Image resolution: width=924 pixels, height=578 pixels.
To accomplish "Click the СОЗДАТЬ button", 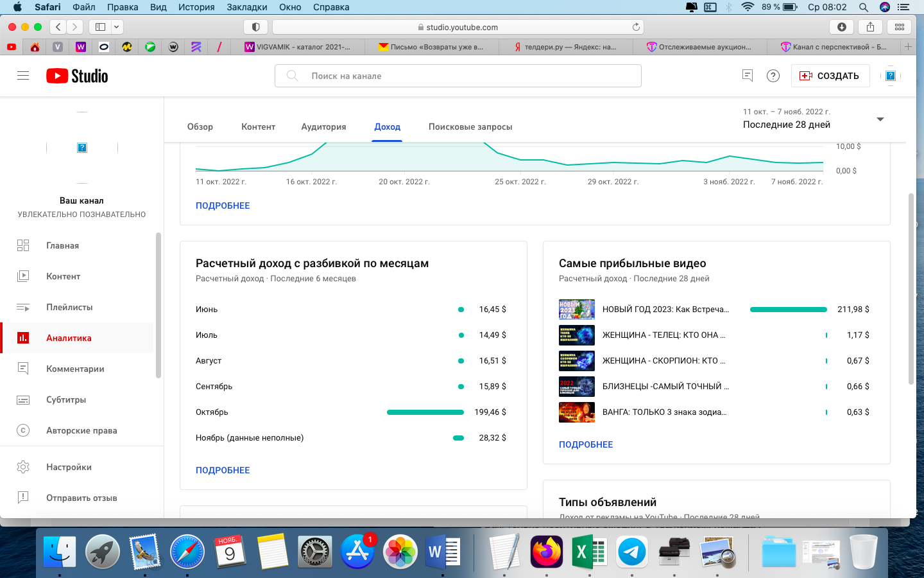I will [x=830, y=76].
